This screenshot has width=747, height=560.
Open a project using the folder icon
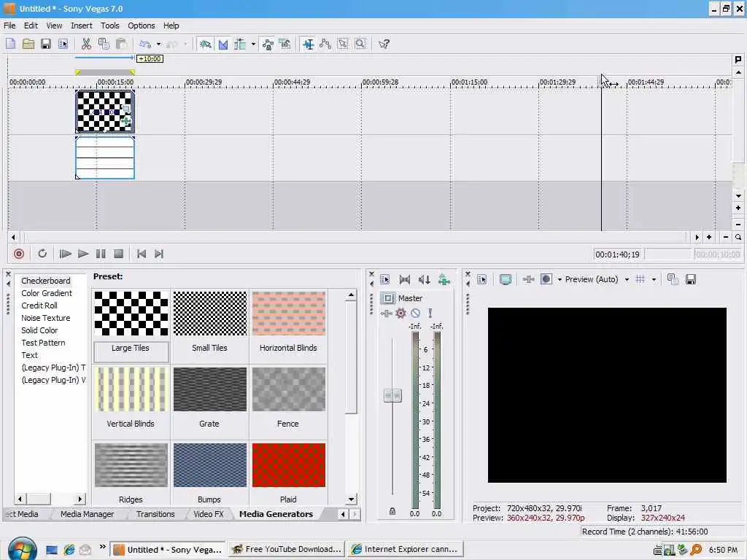28,44
